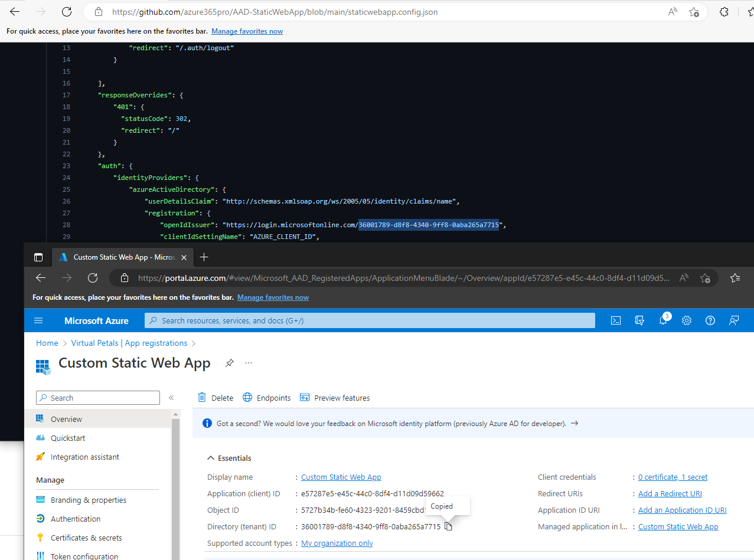Viewport: 754px width, 560px height.
Task: Open Azure portal settings gear
Action: pyautogui.click(x=687, y=320)
